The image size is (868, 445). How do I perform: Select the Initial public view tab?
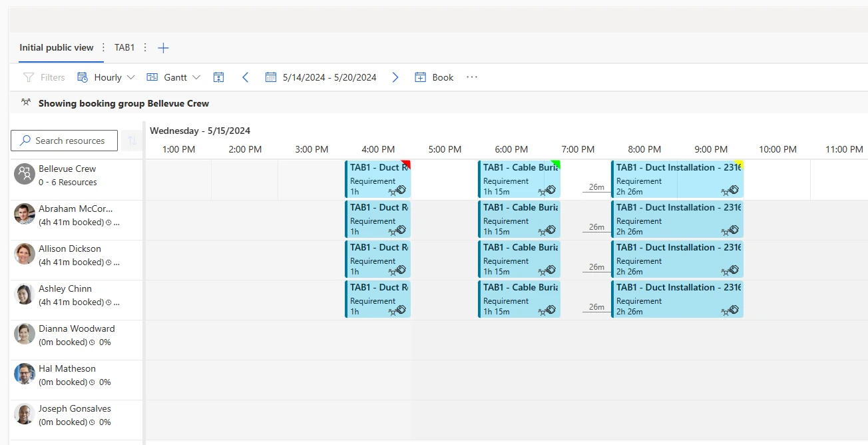[57, 47]
